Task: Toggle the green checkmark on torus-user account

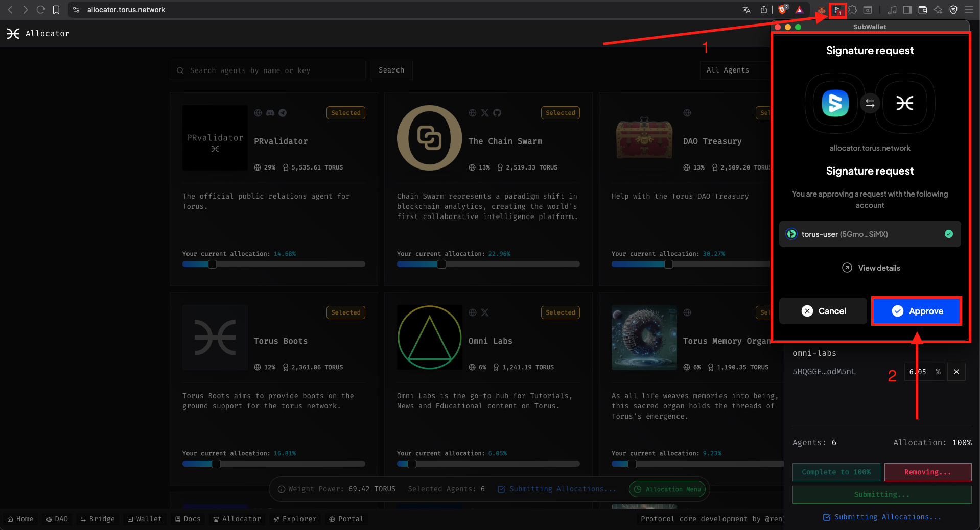Action: pos(949,234)
